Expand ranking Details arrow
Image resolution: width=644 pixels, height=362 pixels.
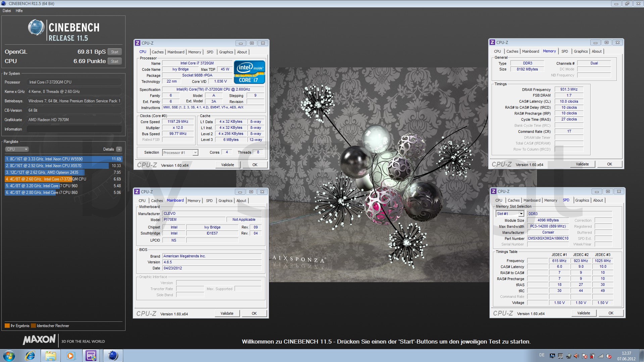point(119,149)
